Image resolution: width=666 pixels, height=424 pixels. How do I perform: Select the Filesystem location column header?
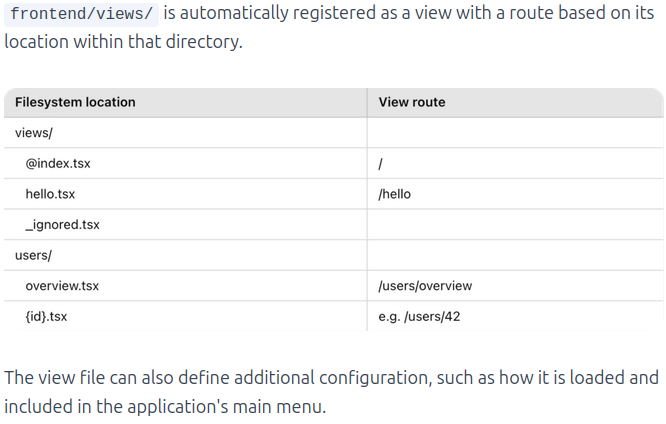coord(75,102)
